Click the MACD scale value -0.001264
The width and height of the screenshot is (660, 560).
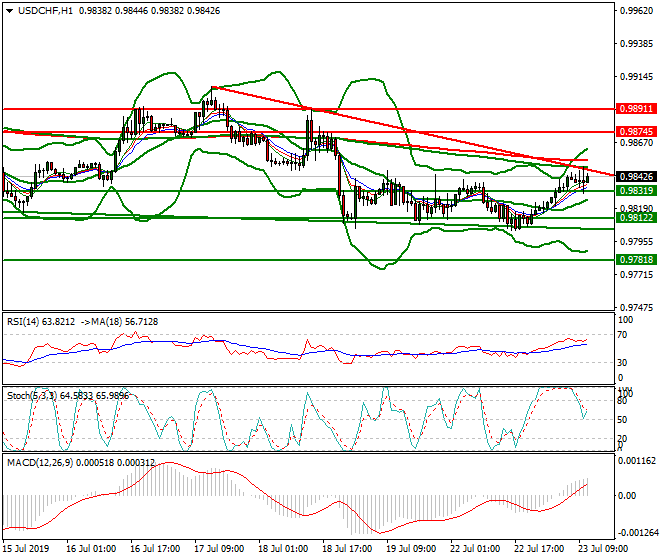[637, 533]
